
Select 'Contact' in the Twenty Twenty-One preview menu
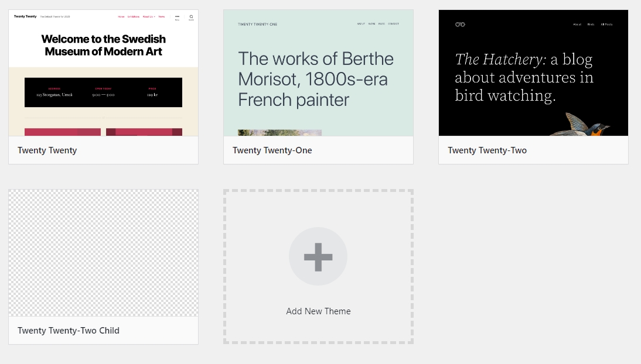point(393,24)
